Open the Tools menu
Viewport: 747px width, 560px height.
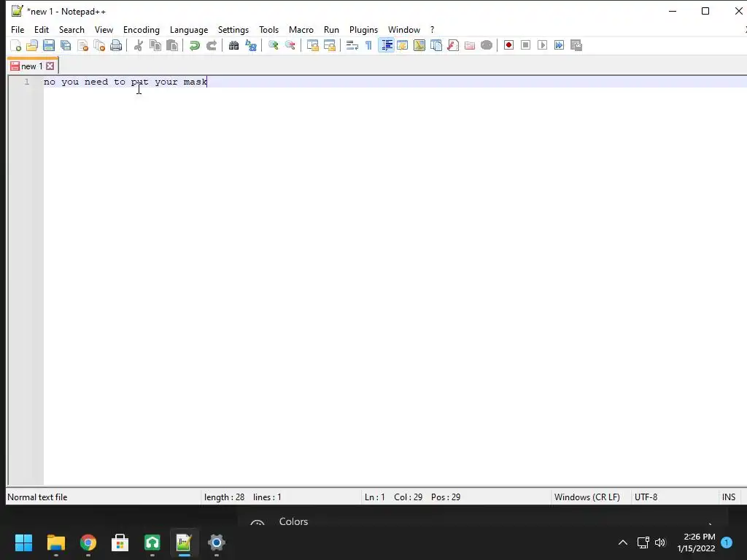[268, 29]
